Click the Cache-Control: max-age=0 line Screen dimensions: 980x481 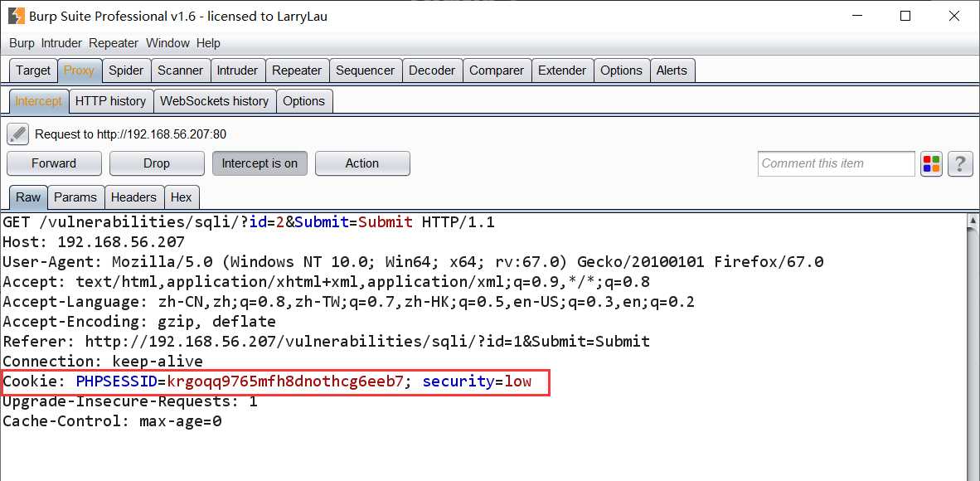point(112,421)
